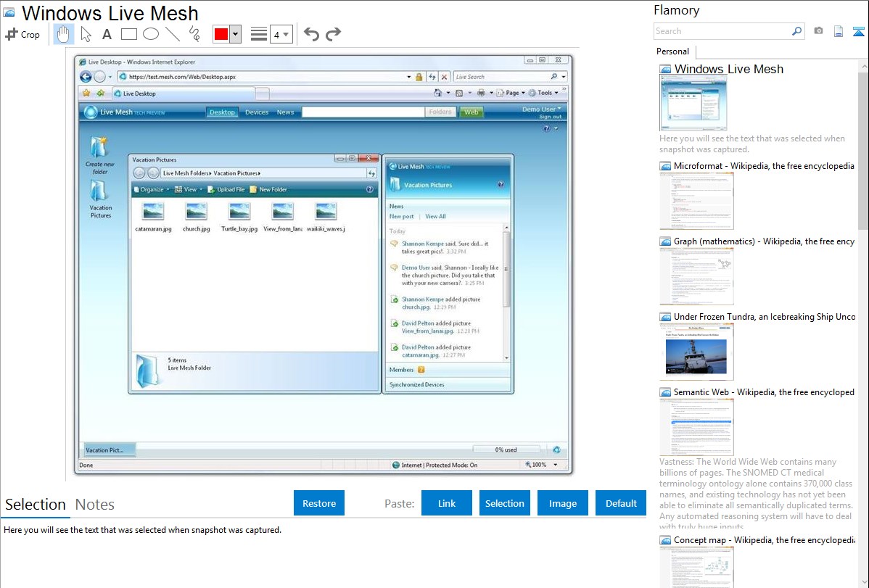
Task: Activate the hand pan tool
Action: click(x=63, y=34)
